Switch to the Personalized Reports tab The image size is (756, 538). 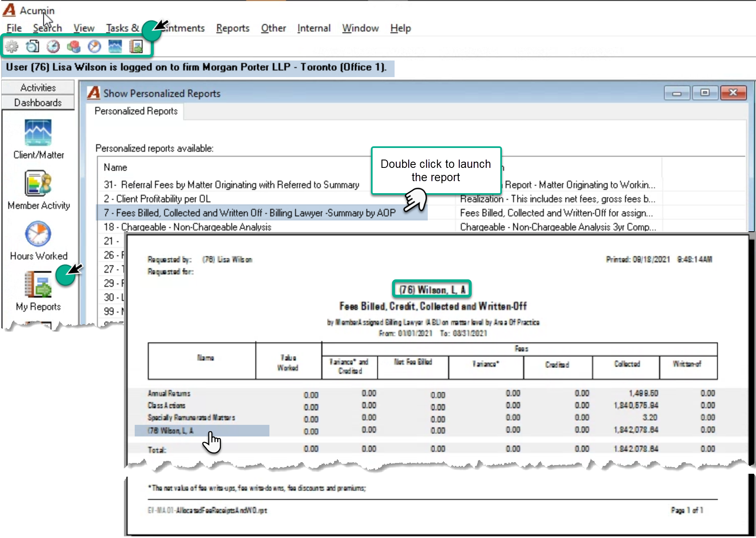tap(136, 111)
